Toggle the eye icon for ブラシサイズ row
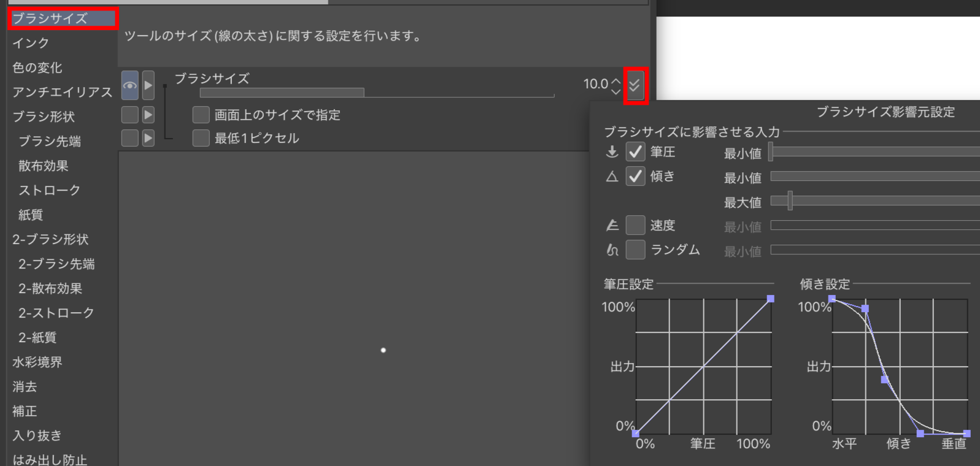 (x=129, y=85)
